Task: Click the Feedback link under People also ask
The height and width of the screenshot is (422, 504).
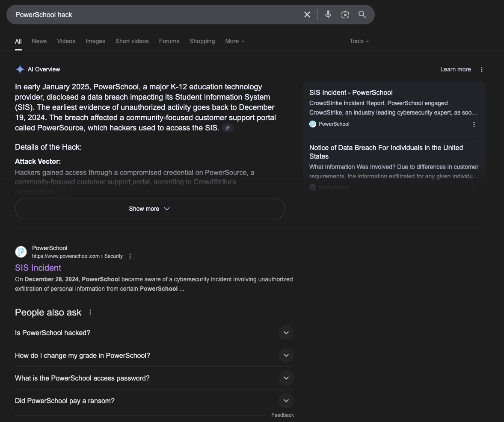Action: [282, 415]
